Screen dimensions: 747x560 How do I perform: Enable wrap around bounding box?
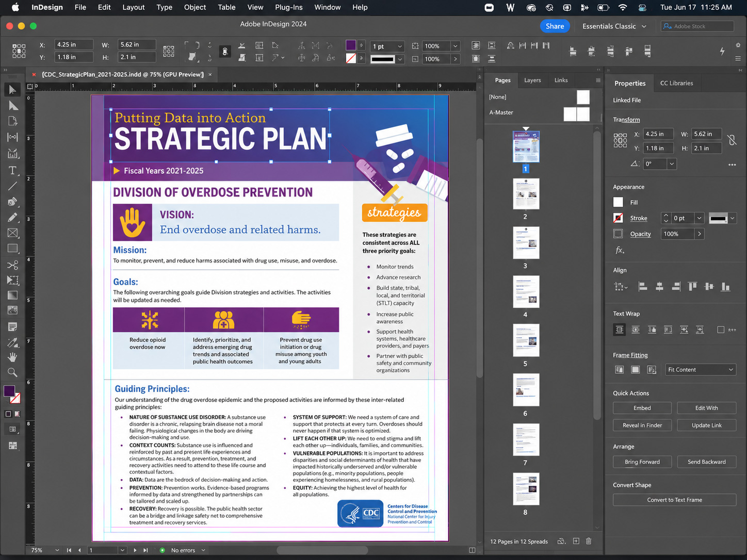[x=636, y=330]
